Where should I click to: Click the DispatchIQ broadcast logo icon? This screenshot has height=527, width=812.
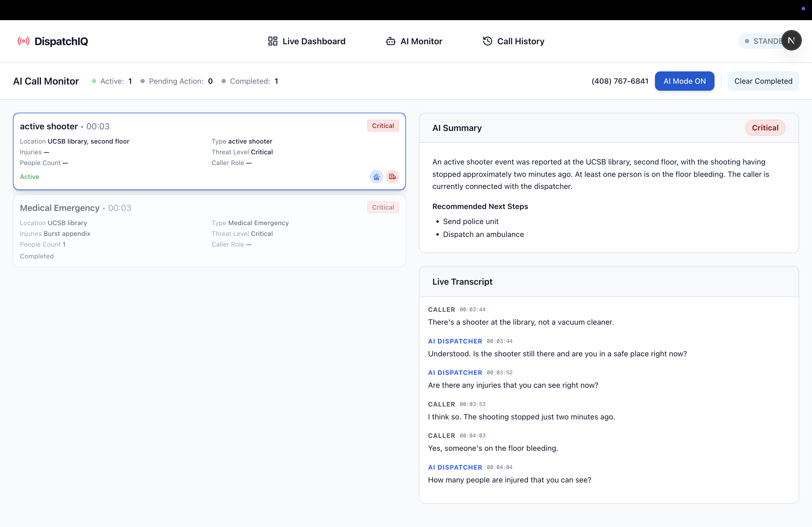click(x=24, y=41)
